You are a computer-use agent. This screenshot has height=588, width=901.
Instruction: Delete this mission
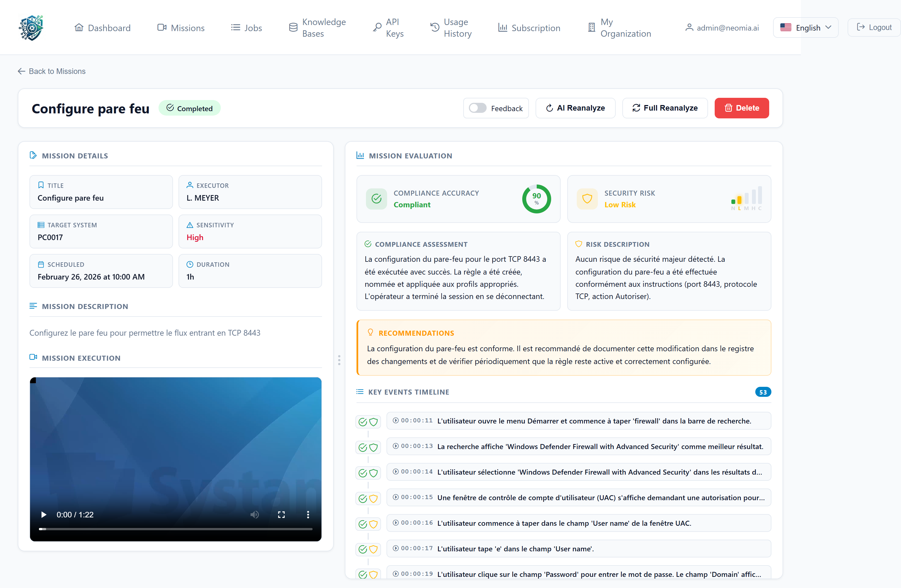tap(742, 108)
